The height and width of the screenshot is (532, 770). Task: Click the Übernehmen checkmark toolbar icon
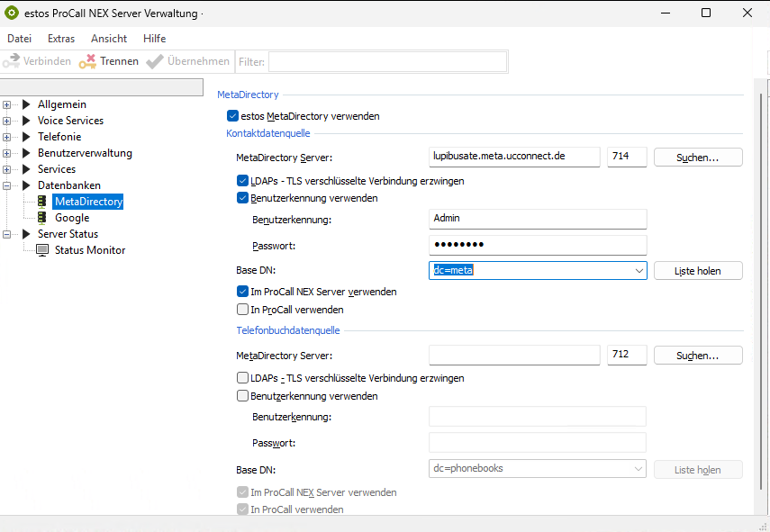(154, 61)
